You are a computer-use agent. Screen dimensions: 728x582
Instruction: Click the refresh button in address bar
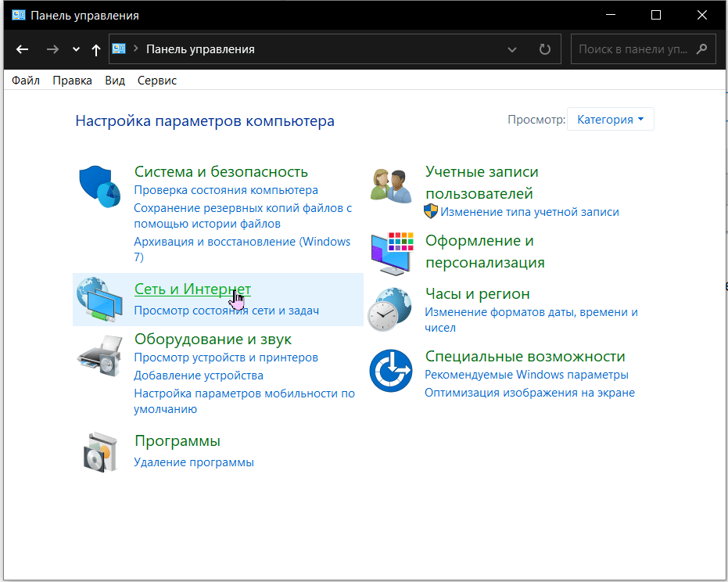tap(545, 49)
